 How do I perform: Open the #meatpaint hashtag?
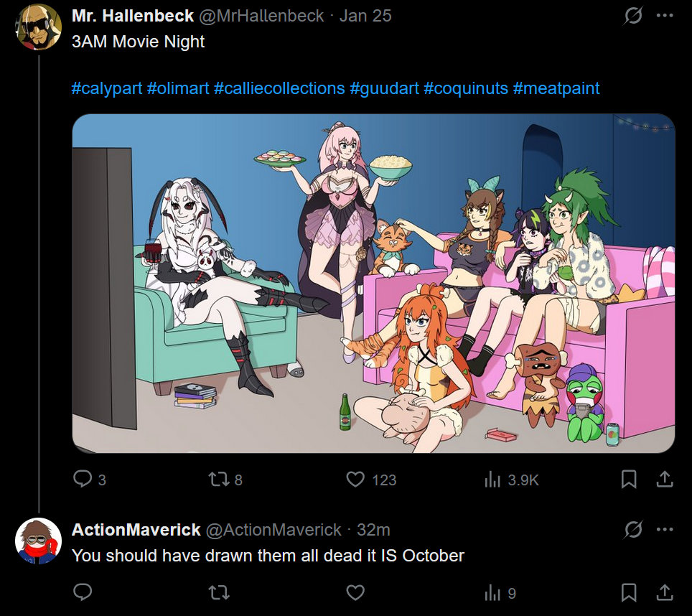(556, 89)
